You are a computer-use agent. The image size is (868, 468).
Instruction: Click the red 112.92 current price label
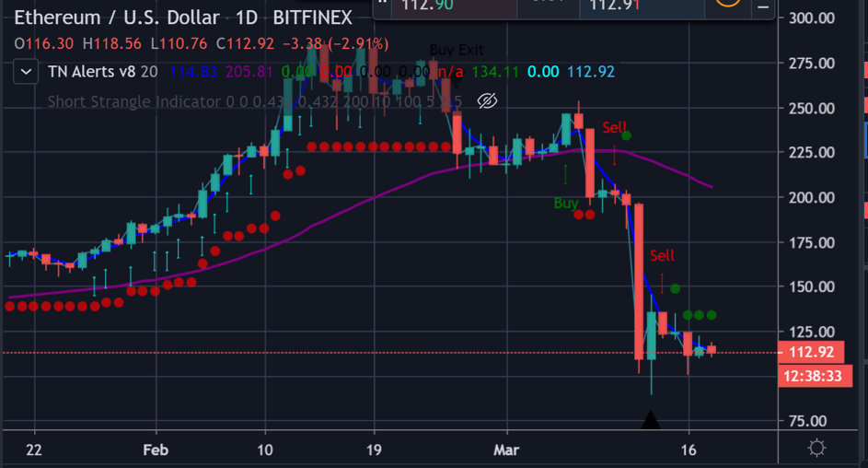[811, 352]
